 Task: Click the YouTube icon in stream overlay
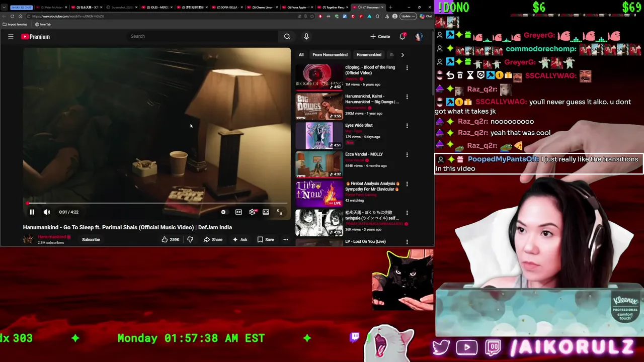[467, 347]
